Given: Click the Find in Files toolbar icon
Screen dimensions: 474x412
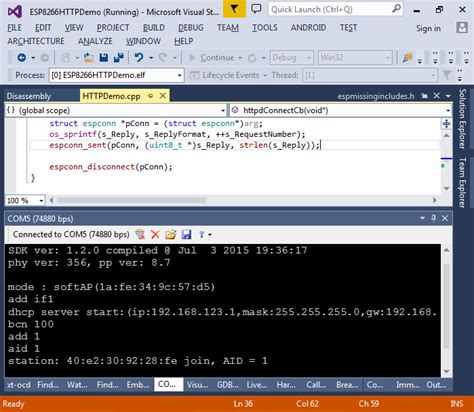Looking at the screenshot, I should [408, 58].
